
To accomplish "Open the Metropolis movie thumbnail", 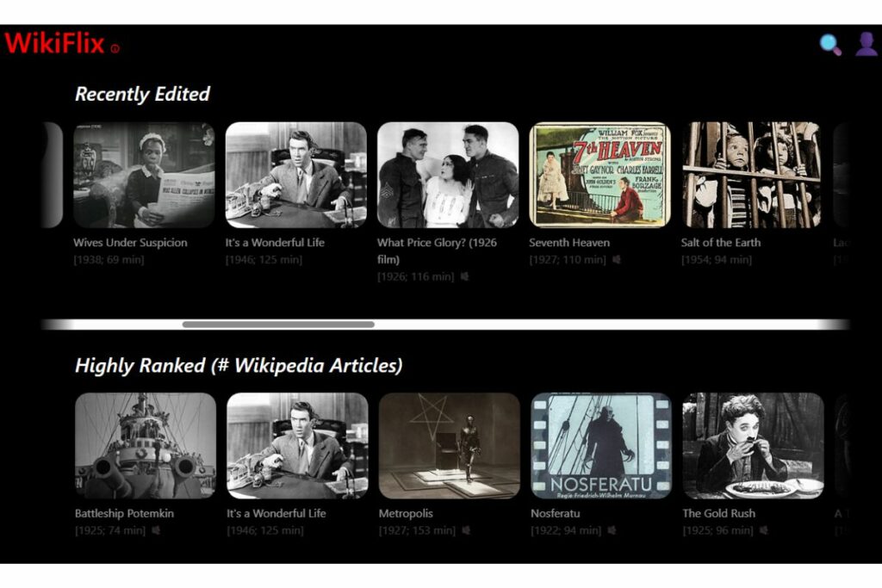I will 446,444.
